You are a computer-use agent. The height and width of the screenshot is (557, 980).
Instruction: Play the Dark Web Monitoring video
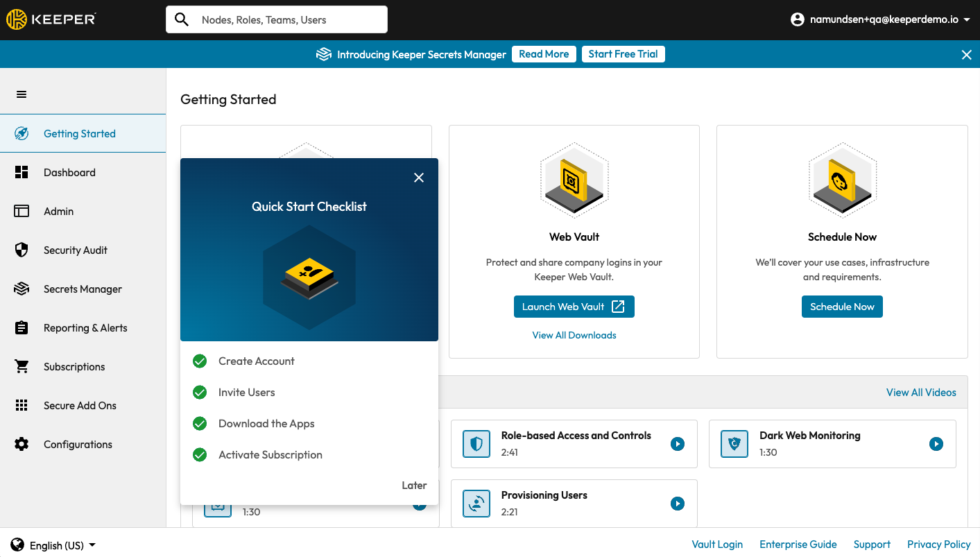(936, 444)
